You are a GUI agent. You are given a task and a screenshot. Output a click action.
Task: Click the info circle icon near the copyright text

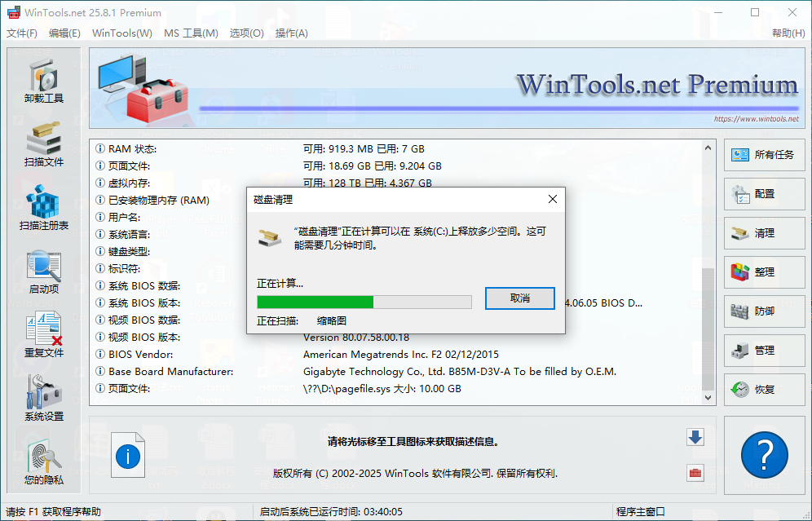click(127, 456)
